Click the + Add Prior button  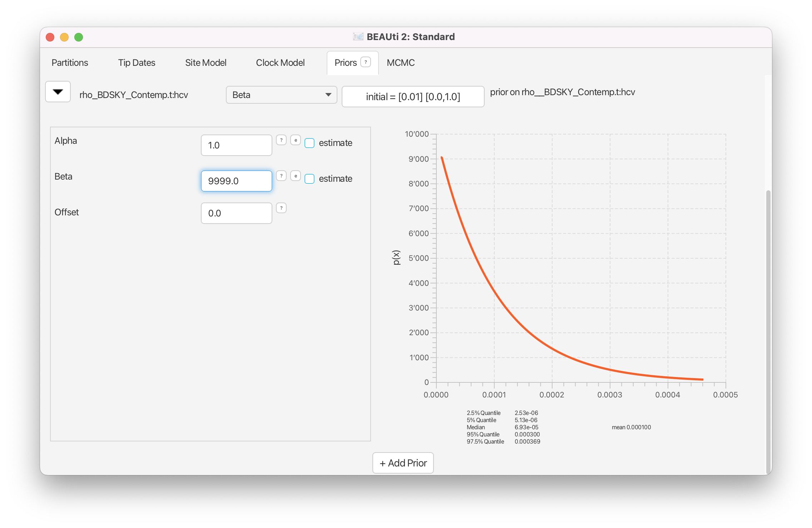point(403,463)
